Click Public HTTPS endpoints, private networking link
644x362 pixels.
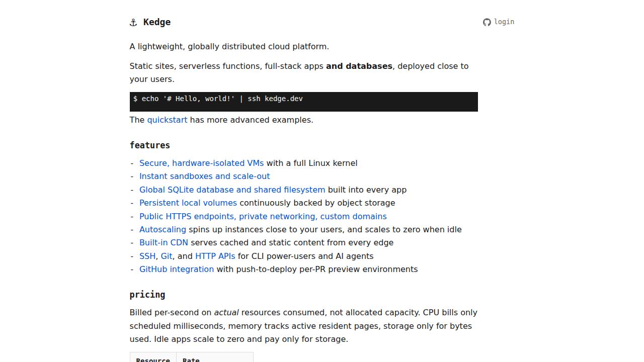263,216
